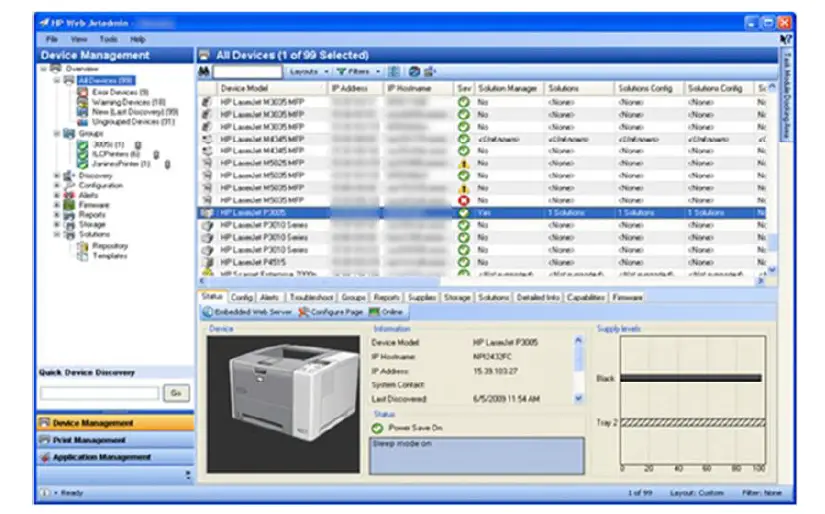Viewport: 825px width, 514px height.
Task: Collapse the All Devices tree node
Action: point(57,80)
